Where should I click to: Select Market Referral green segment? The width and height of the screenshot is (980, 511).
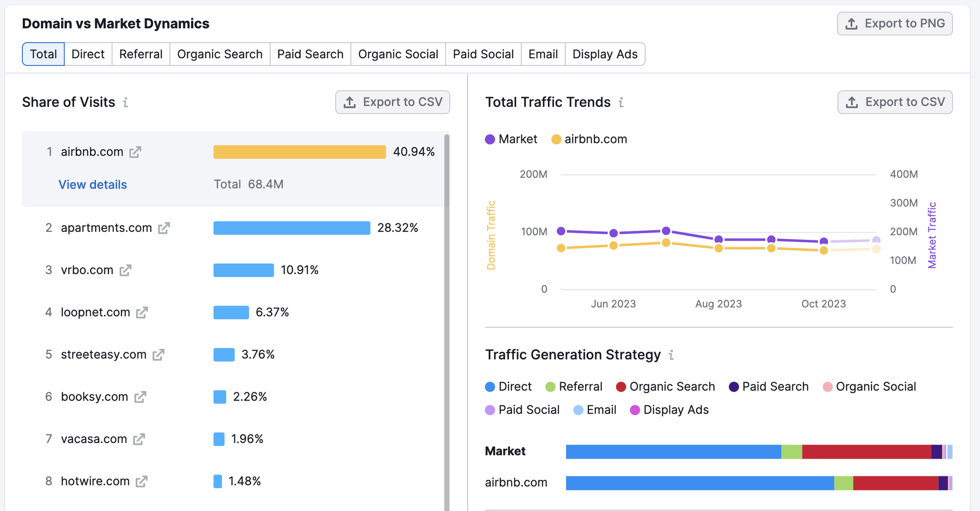pyautogui.click(x=792, y=451)
